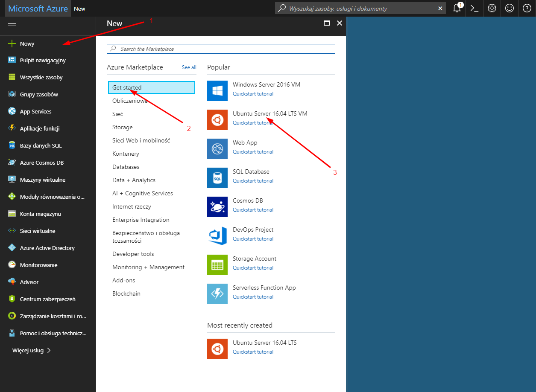Viewport: 536px width, 392px height.
Task: Open the Maszyny wirtualne monitor icon
Action: tap(12, 180)
